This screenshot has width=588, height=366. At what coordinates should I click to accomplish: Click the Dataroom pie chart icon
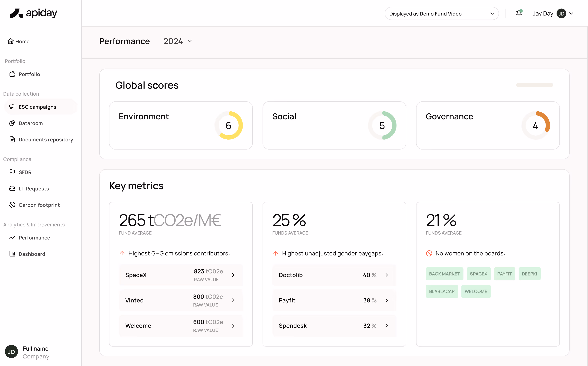pyautogui.click(x=12, y=123)
